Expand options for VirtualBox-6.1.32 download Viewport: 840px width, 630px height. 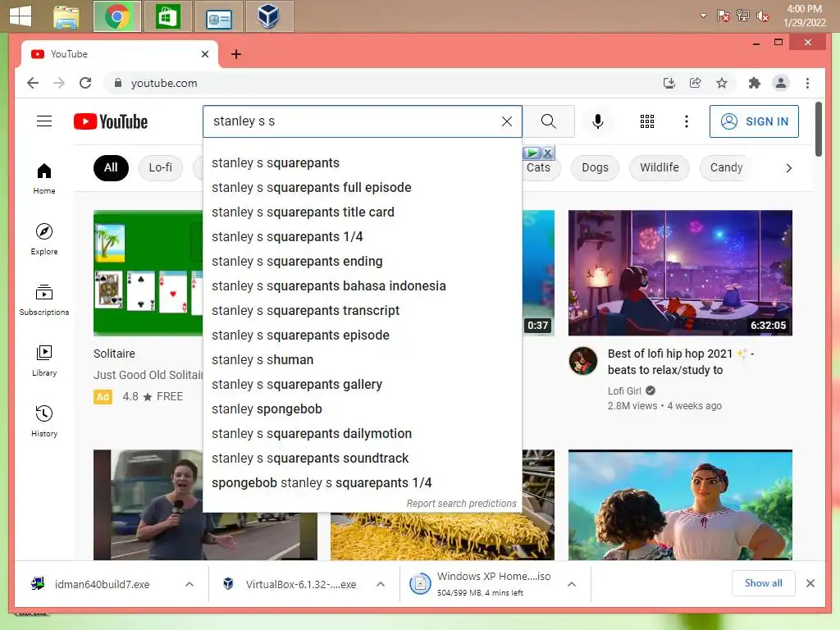point(381,584)
